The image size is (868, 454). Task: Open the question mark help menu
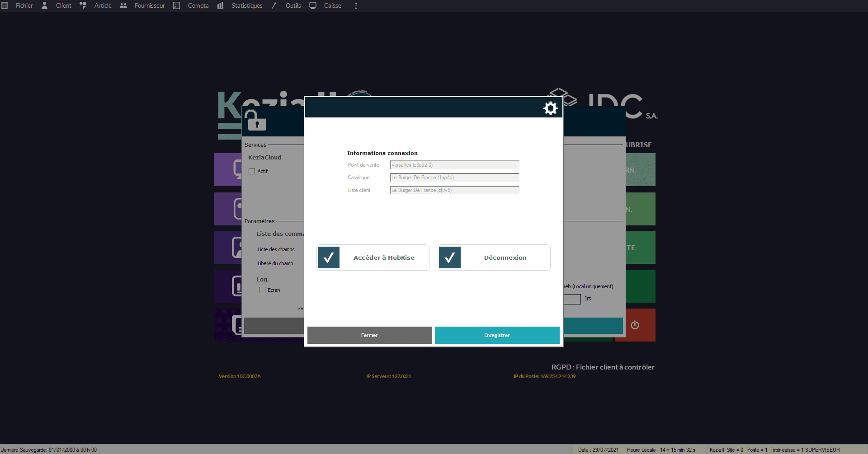356,5
